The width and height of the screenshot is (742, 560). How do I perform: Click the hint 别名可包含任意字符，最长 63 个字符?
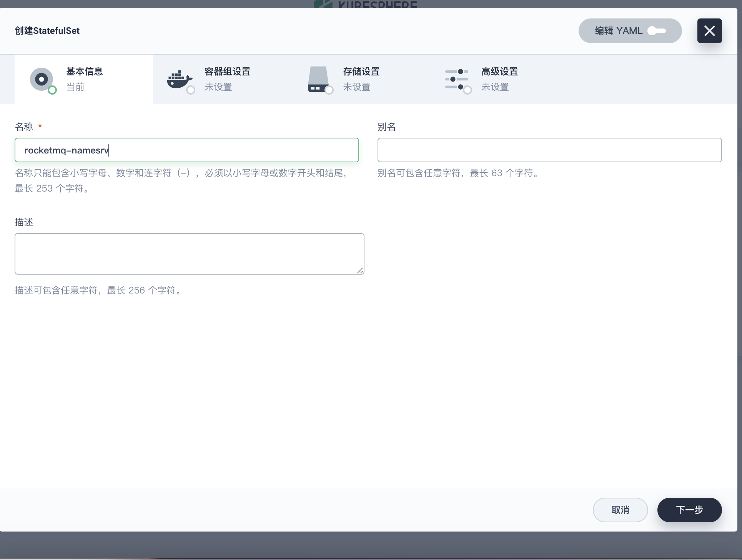click(459, 173)
